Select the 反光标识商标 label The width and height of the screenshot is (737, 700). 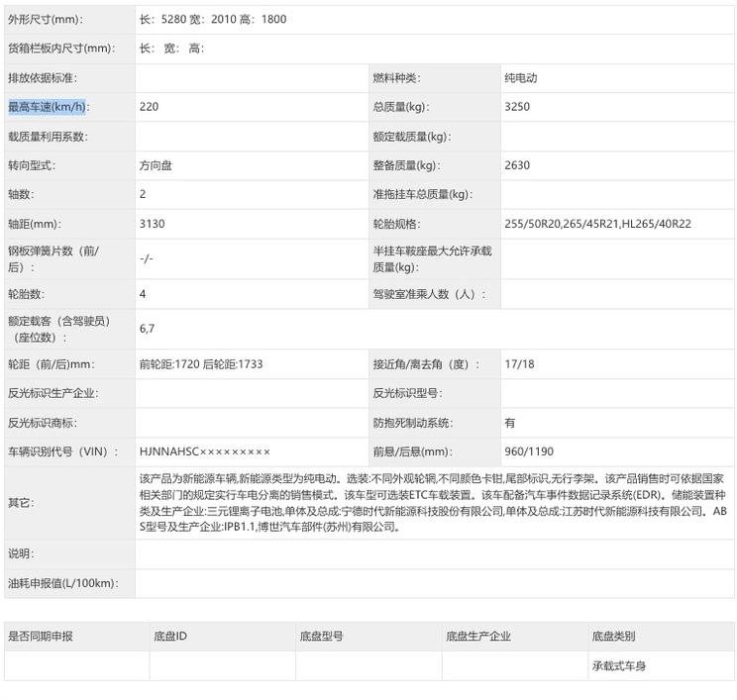[43, 423]
